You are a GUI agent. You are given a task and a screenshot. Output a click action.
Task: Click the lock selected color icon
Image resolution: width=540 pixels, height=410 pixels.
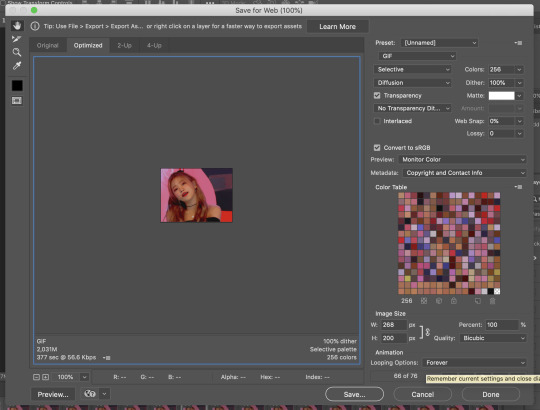click(454, 301)
